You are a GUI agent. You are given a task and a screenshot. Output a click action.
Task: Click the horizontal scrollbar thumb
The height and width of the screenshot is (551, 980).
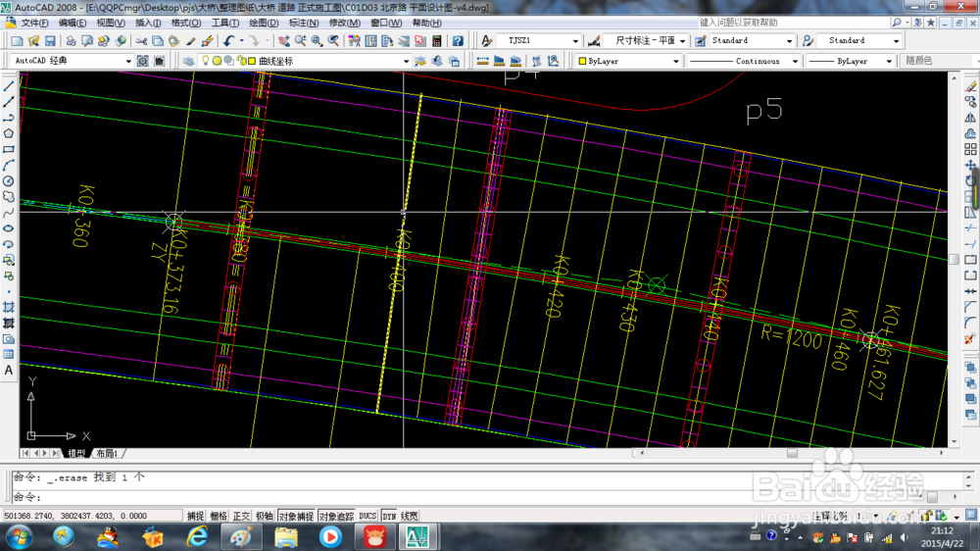point(792,453)
